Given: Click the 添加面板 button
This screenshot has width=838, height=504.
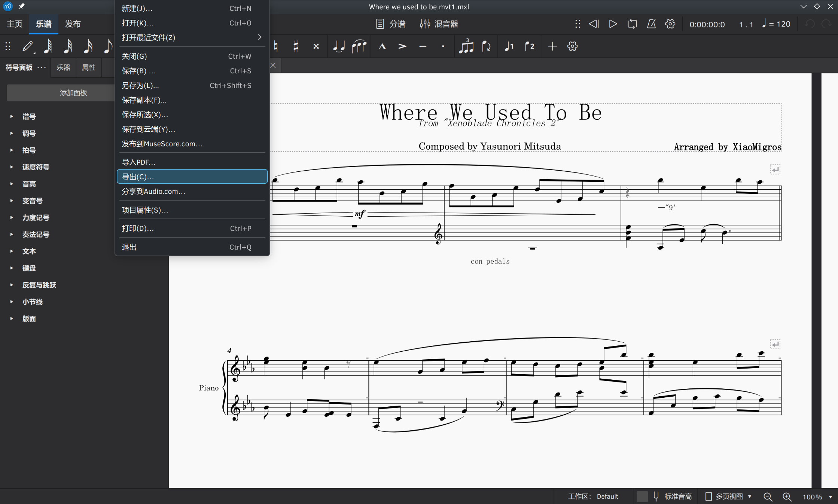Looking at the screenshot, I should (x=73, y=92).
